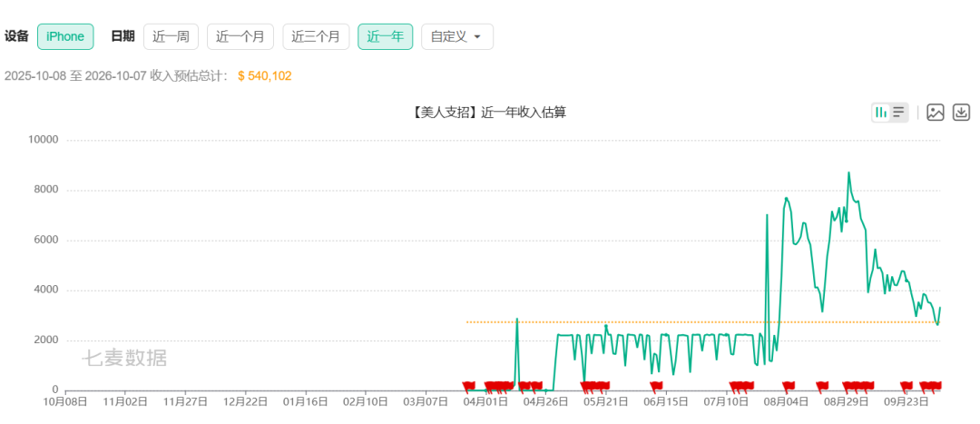Choose the 近一周 date range
This screenshot has width=980, height=424.
pos(171,36)
